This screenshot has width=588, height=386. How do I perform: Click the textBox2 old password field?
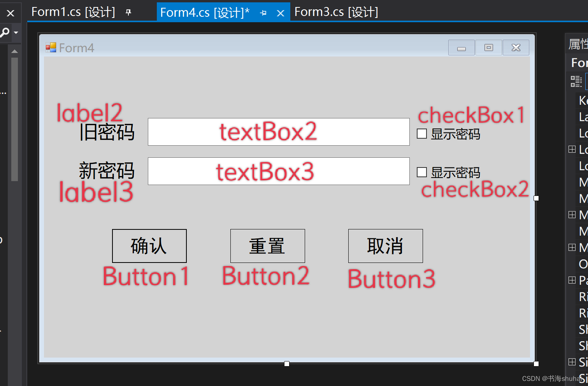pyautogui.click(x=279, y=132)
